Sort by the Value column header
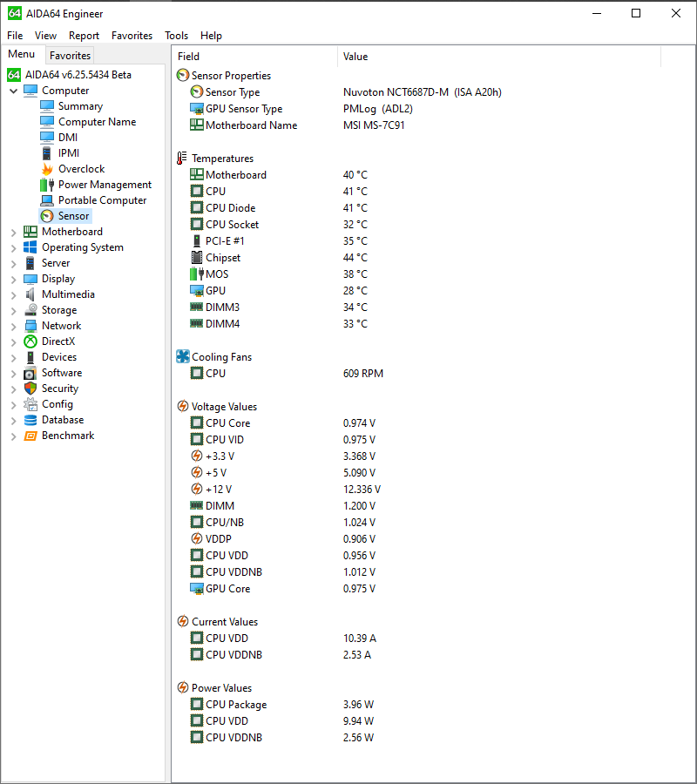The height and width of the screenshot is (784, 697). pos(499,57)
